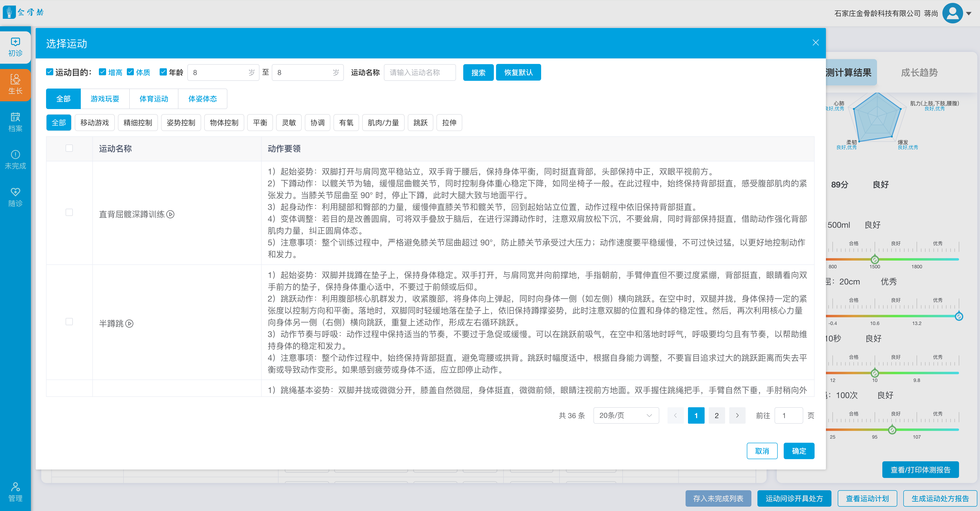Filter by 拉伸
This screenshot has height=511, width=980.
[x=449, y=123]
